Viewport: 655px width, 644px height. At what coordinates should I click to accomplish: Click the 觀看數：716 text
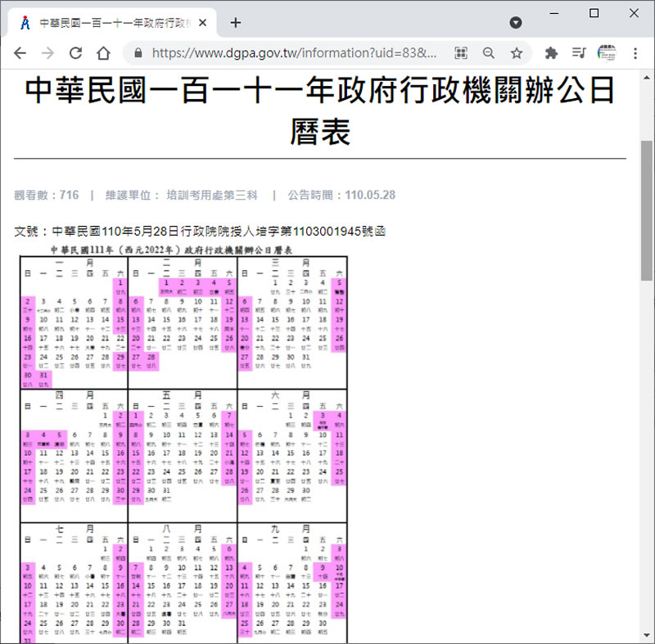47,195
